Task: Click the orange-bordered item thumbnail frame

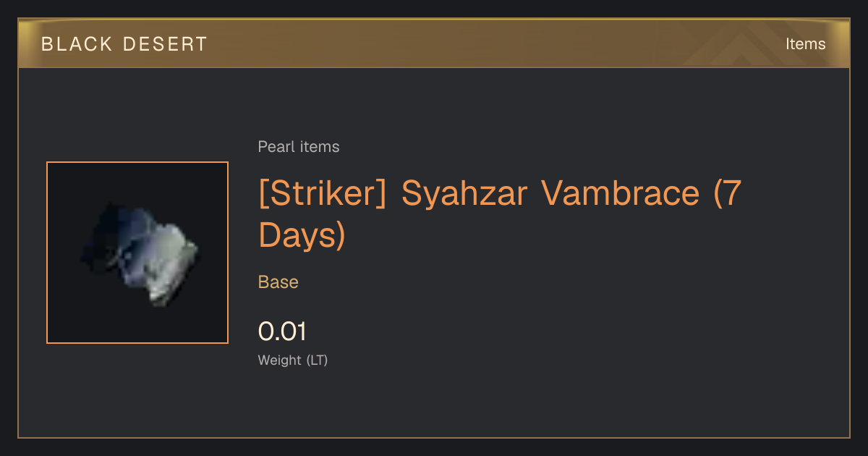Action: click(x=137, y=253)
